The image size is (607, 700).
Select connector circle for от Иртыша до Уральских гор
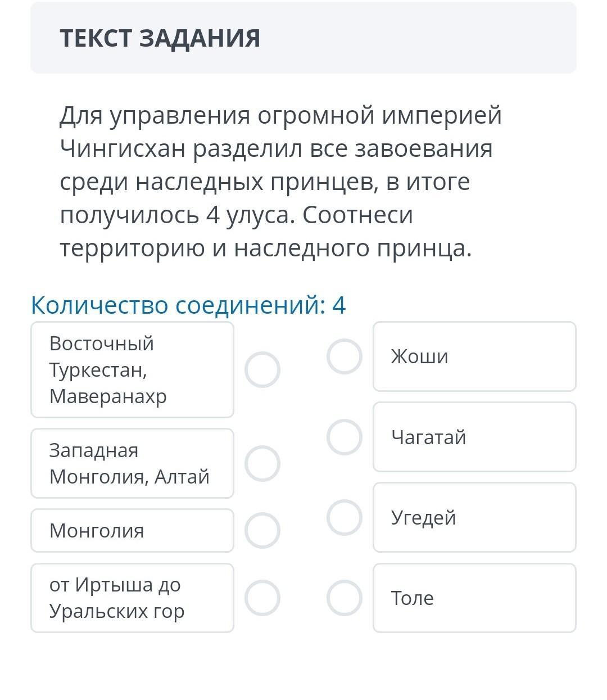(x=262, y=598)
